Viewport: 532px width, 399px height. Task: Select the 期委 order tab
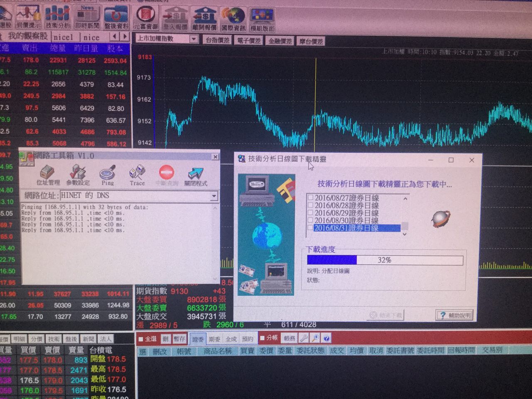214,339
